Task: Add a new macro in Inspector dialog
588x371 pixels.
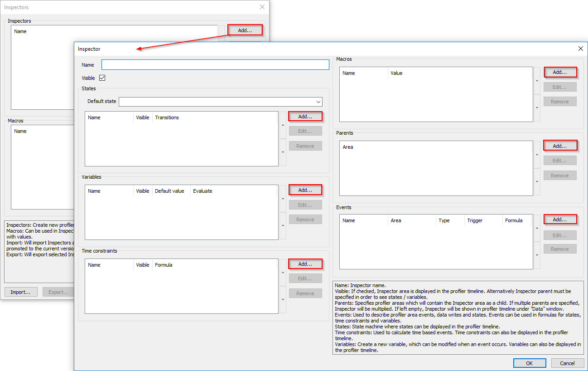Action: click(560, 72)
